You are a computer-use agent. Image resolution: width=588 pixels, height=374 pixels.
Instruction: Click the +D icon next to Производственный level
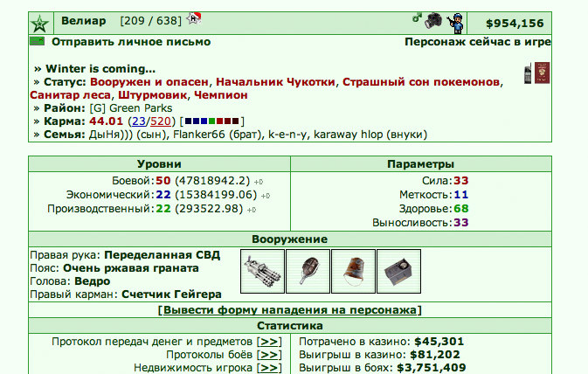click(252, 210)
